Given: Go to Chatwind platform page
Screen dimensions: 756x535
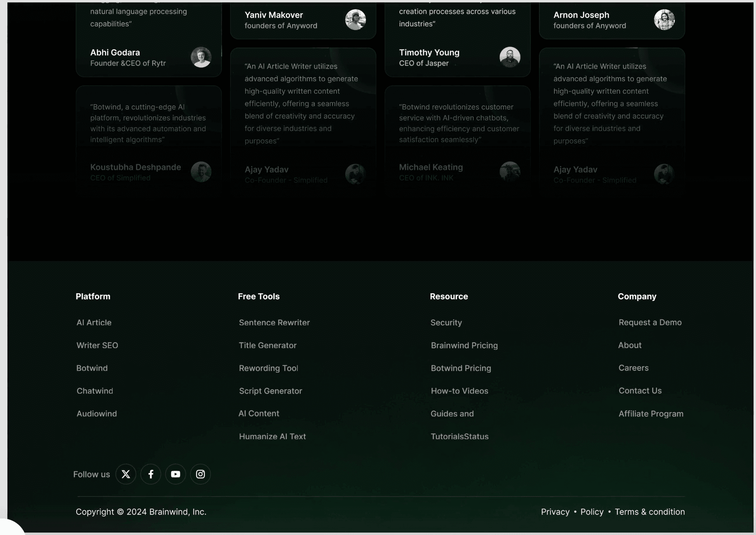Looking at the screenshot, I should pyautogui.click(x=95, y=391).
